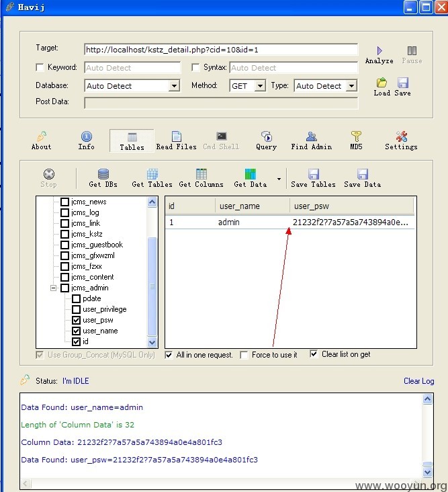Check the jcms_kstz table checkbox
Screen dimensions: 448x492
point(64,234)
